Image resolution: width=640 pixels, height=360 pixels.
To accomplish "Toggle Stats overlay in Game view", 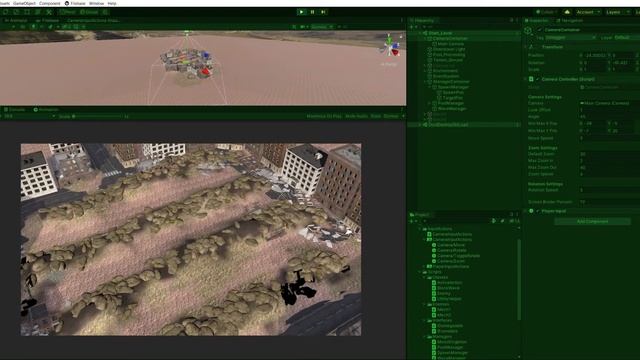I will [376, 116].
